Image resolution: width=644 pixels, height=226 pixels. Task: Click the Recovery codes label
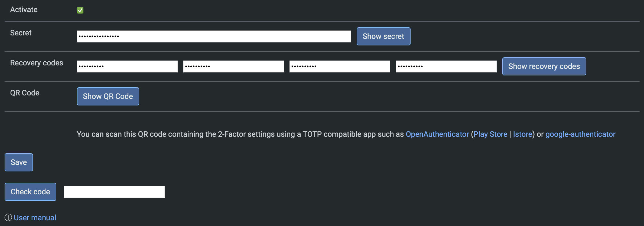tap(37, 63)
